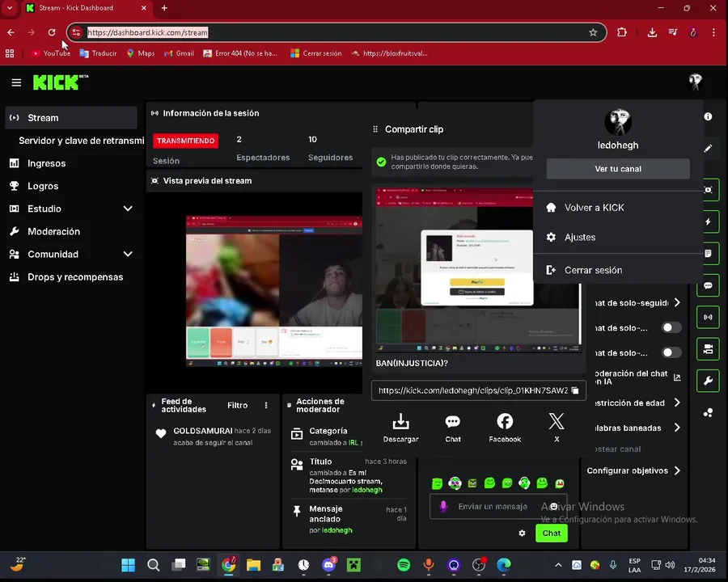Share the clip to Chat

point(453,428)
